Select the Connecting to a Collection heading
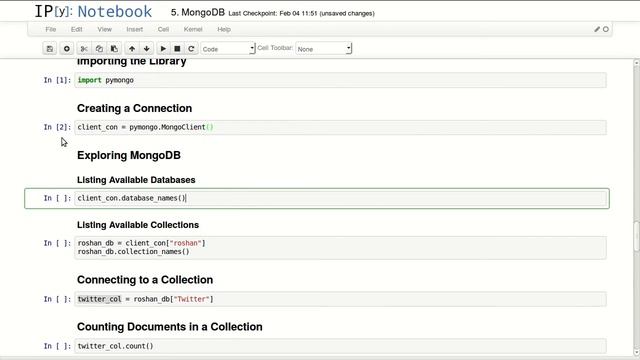Image resolution: width=640 pixels, height=360 pixels. pyautogui.click(x=145, y=280)
